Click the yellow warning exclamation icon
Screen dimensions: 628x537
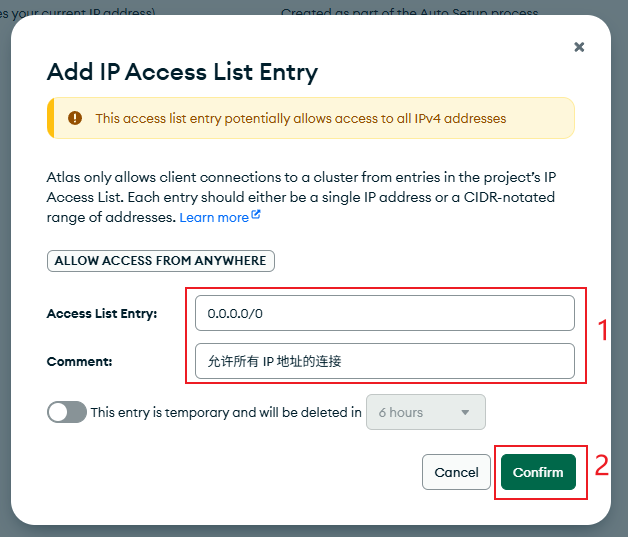coord(75,118)
